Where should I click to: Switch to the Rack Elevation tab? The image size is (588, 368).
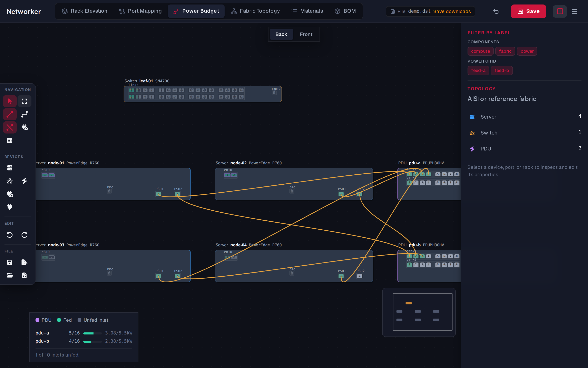pos(84,11)
